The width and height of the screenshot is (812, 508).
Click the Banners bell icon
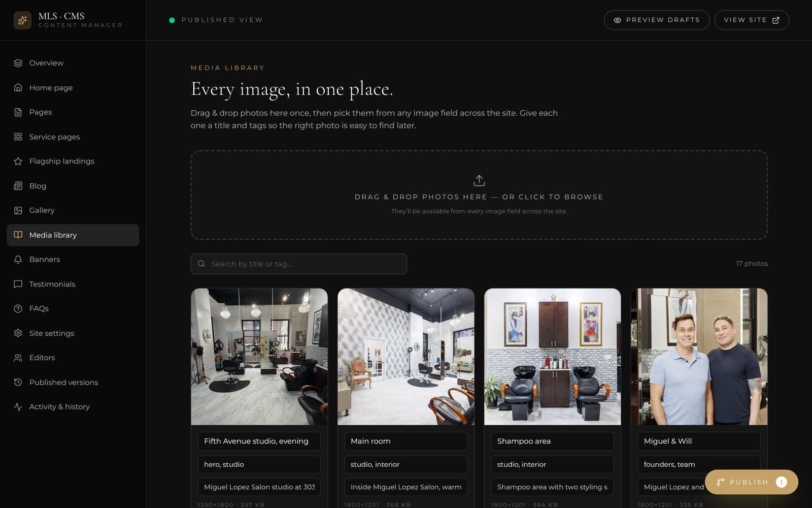(18, 260)
